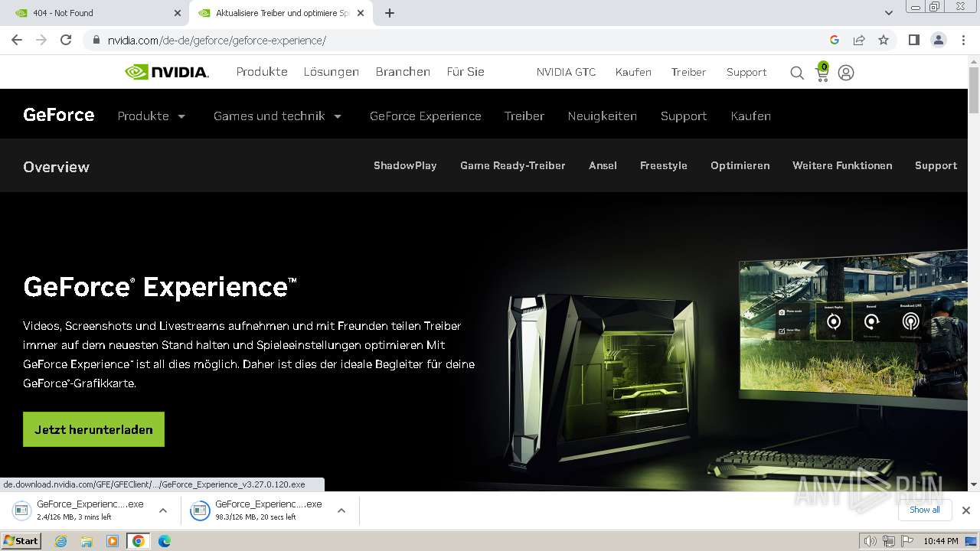Jump to Weitere Funktionen section
980x551 pixels.
842,165
